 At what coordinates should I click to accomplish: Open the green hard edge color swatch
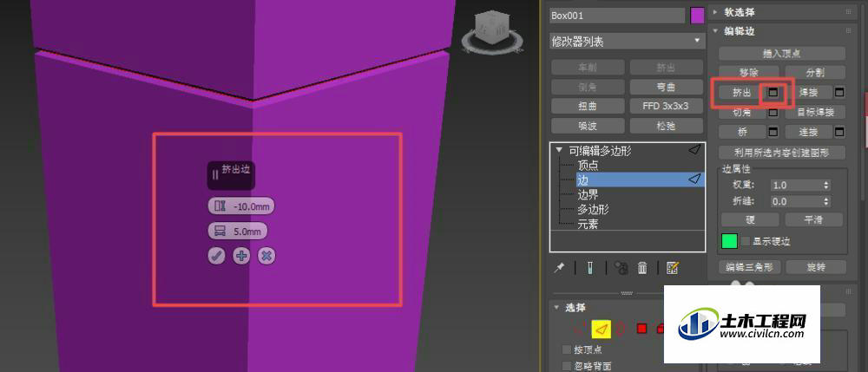coord(730,241)
